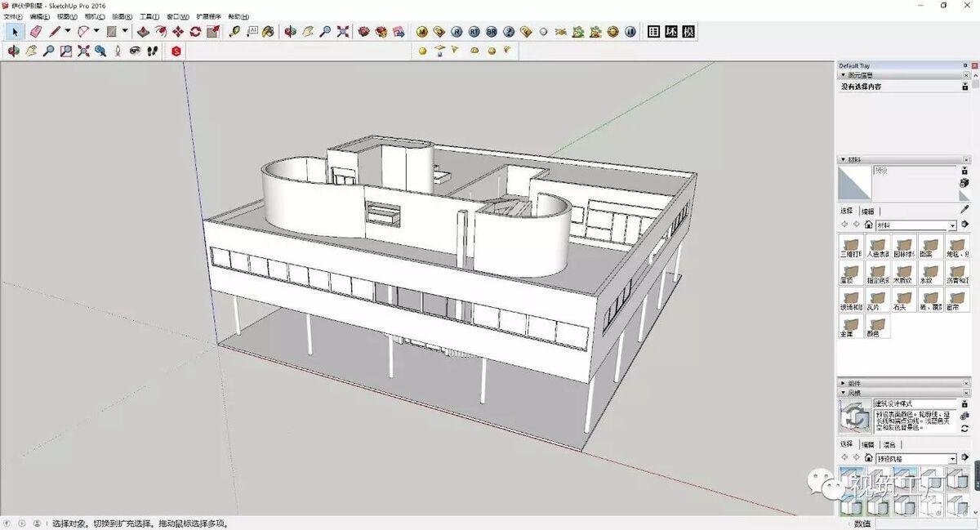Open the Arc tool dropdown arrow
Image resolution: width=980 pixels, height=530 pixels.
(x=96, y=32)
